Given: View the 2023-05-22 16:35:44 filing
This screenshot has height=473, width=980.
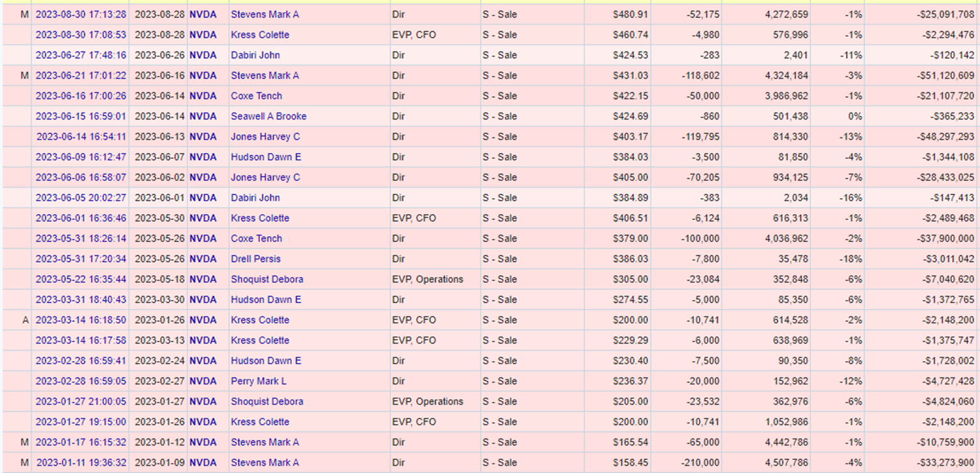Looking at the screenshot, I should pyautogui.click(x=81, y=279).
